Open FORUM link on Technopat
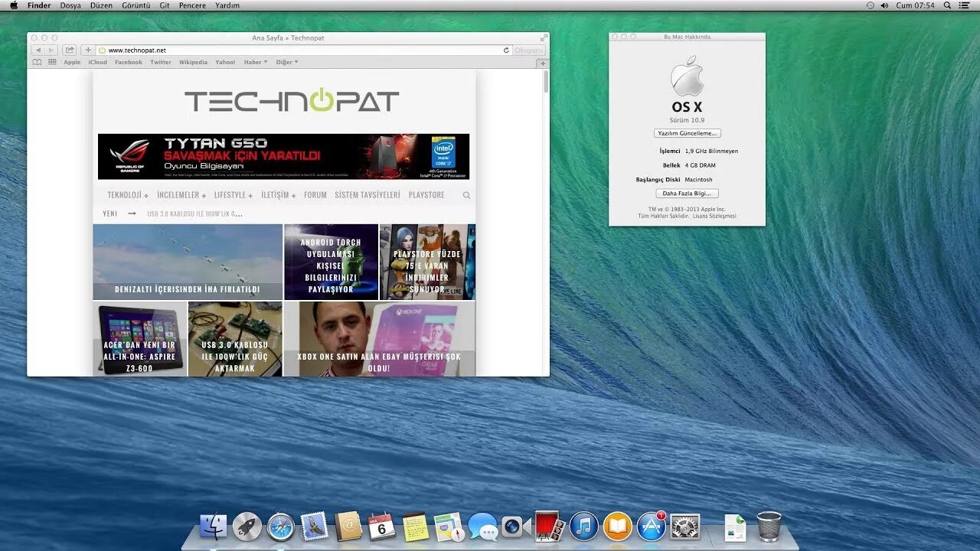The image size is (980, 551). point(315,195)
